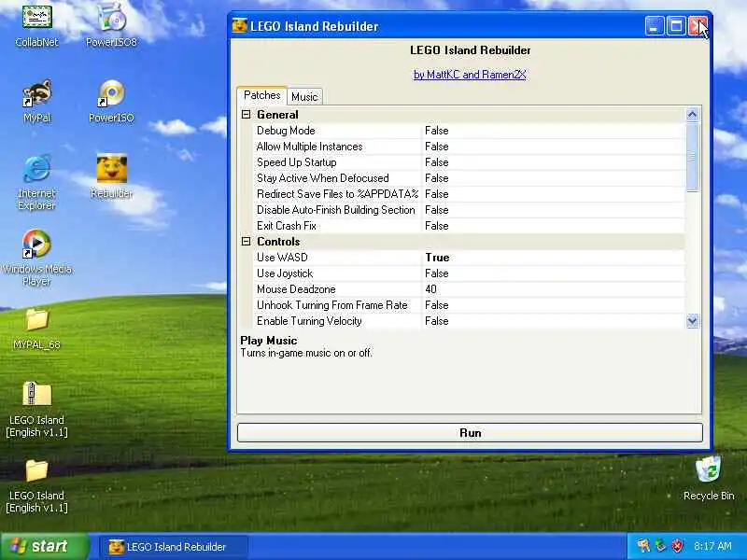Image resolution: width=747 pixels, height=560 pixels.
Task: Select the Enable Turning Velocity value
Action: (554, 321)
